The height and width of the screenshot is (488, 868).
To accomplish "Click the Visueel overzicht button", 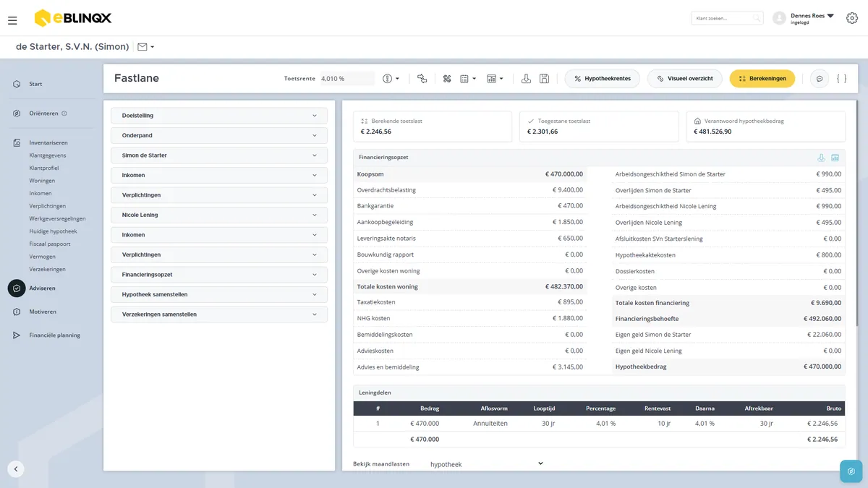I will (x=685, y=79).
